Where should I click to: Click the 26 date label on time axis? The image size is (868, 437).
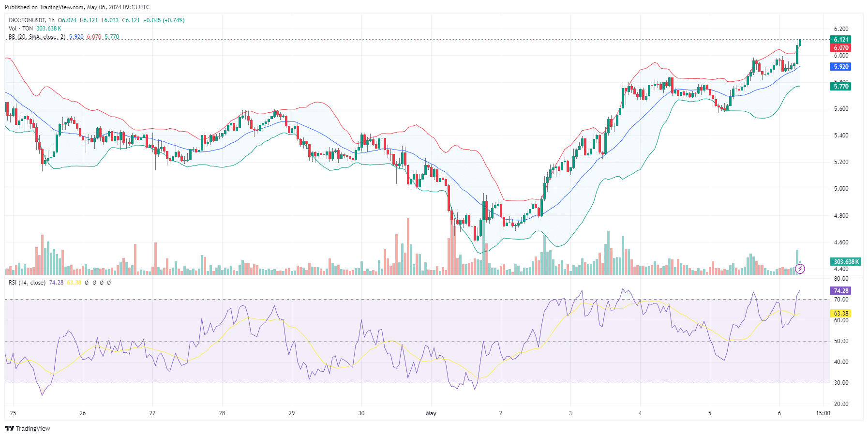(83, 413)
